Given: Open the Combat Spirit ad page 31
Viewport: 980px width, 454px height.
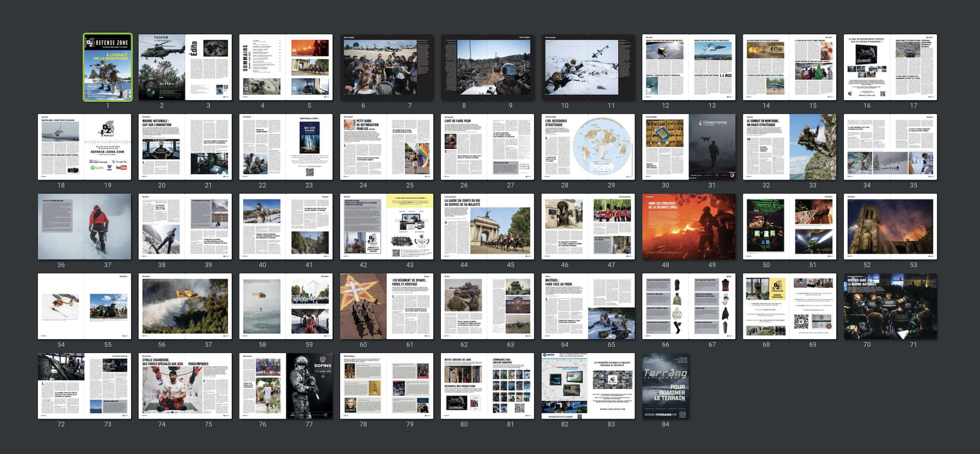Looking at the screenshot, I should (x=712, y=147).
